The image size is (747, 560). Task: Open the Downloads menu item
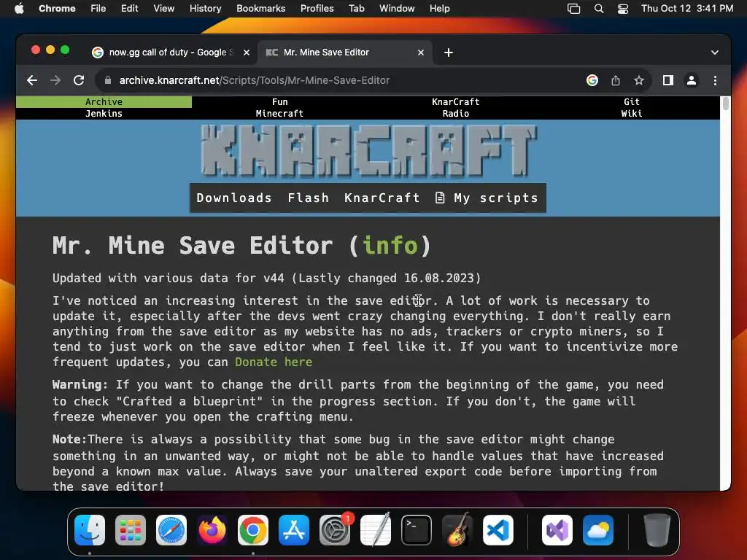tap(234, 198)
